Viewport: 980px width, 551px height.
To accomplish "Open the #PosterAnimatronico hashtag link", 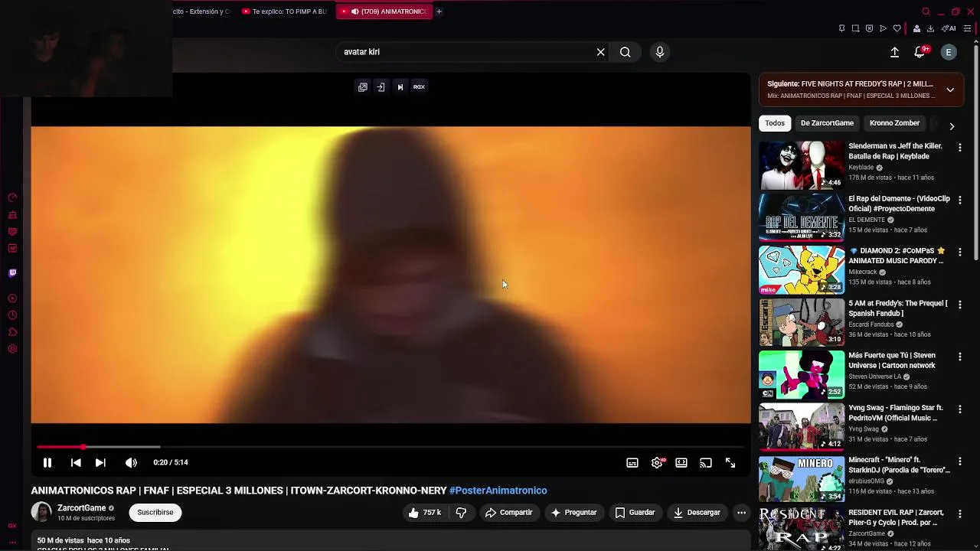I will pos(498,491).
